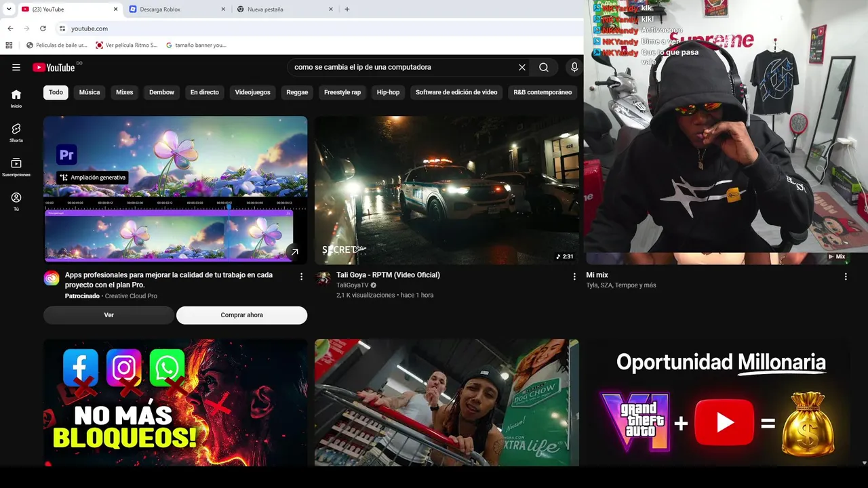Screen dimensions: 868x488
Task: Select the Hip-hop chip
Action: tap(388, 92)
